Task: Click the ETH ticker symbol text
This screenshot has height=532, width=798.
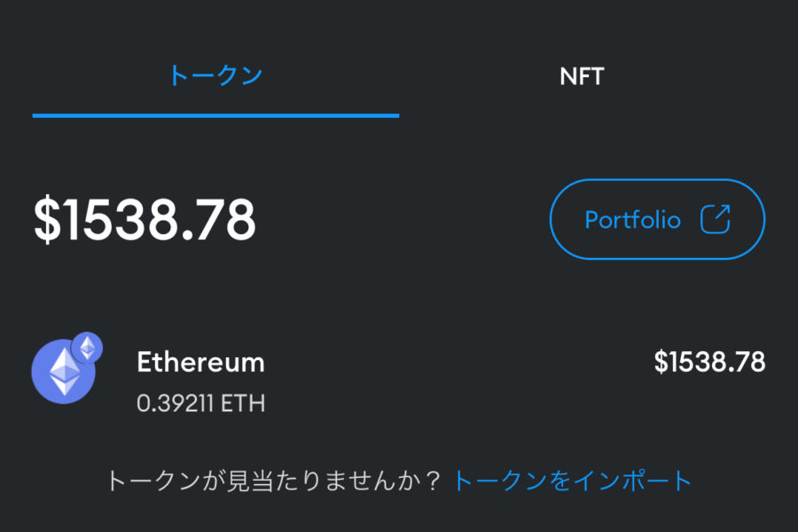Action: (243, 404)
